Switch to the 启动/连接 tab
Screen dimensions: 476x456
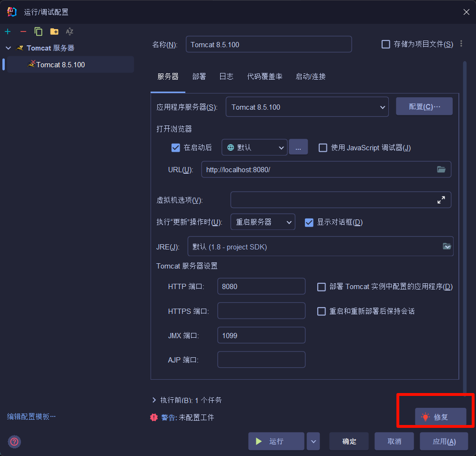311,77
